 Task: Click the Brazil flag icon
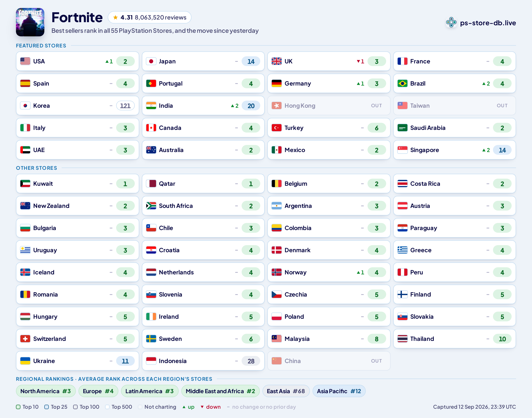pos(402,84)
